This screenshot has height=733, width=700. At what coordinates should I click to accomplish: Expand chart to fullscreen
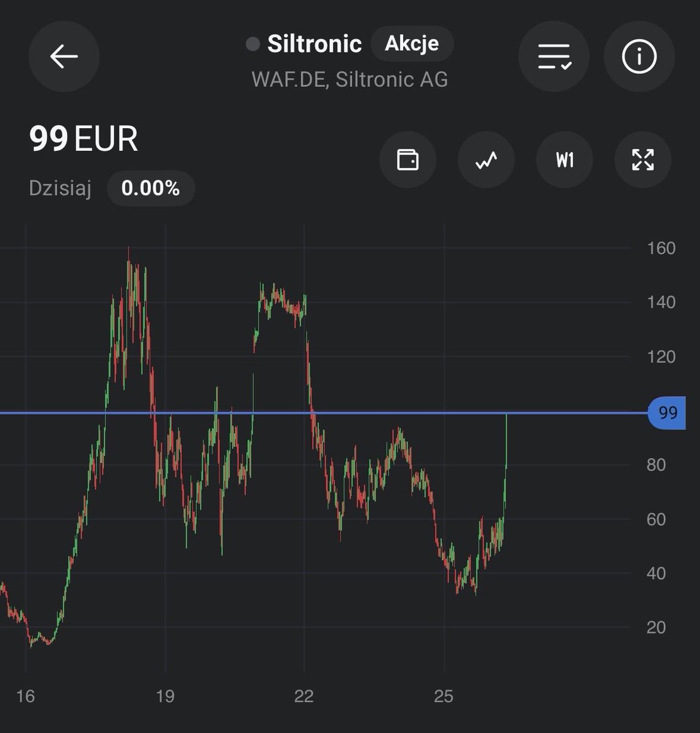click(x=643, y=160)
